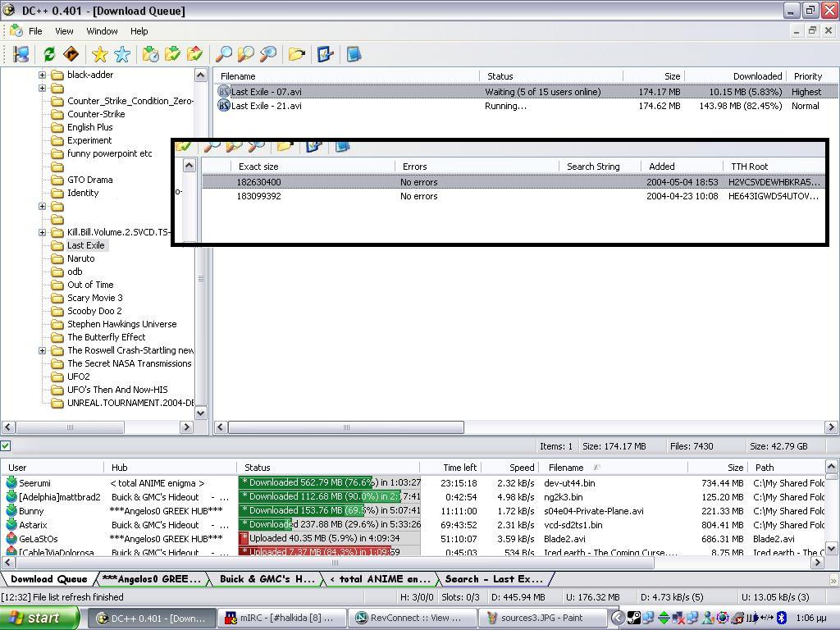Screen dimensions: 840x630
Task: Toggle the checkbox below the folder tree
Action: [x=6, y=445]
